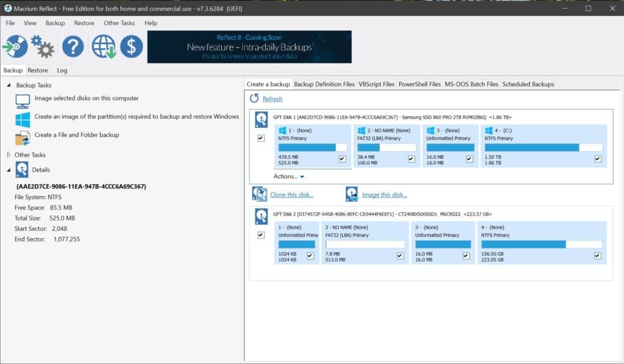Select the GPT Disk 1 drive icon

(261, 120)
